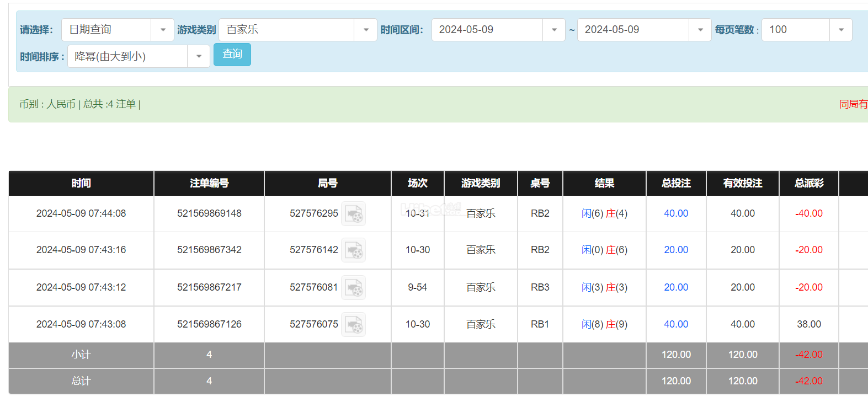Click the 有效投注 column header

pyautogui.click(x=743, y=183)
